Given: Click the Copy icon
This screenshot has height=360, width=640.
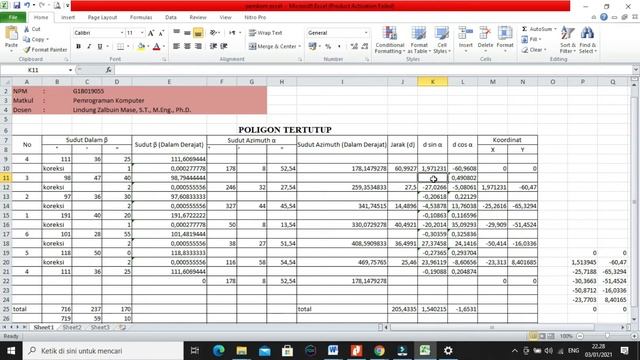Looking at the screenshot, I should [x=27, y=39].
